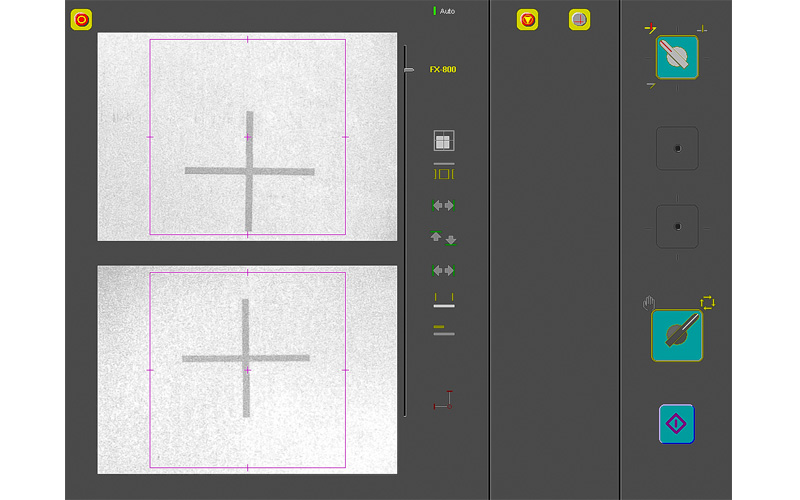The image size is (800, 500).
Task: Select the four-pane grid layout icon
Action: pos(443,141)
